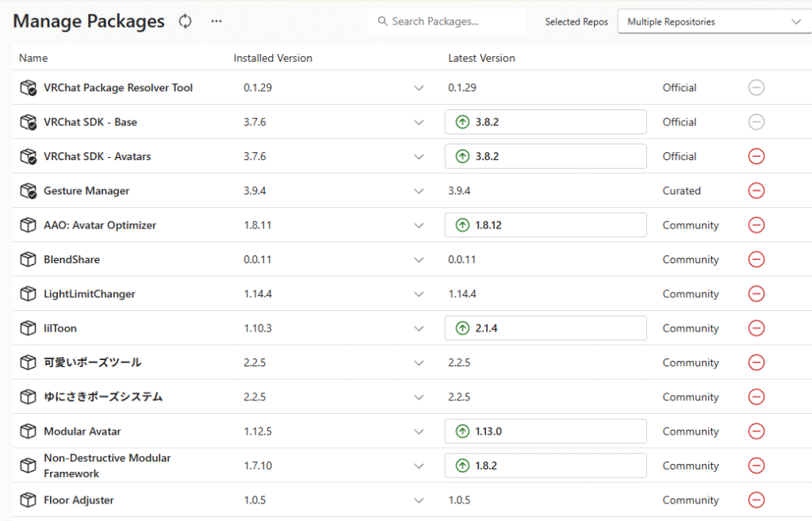The width and height of the screenshot is (812, 521).
Task: Expand version dropdown for 可愛いポーズツール
Action: (x=419, y=363)
